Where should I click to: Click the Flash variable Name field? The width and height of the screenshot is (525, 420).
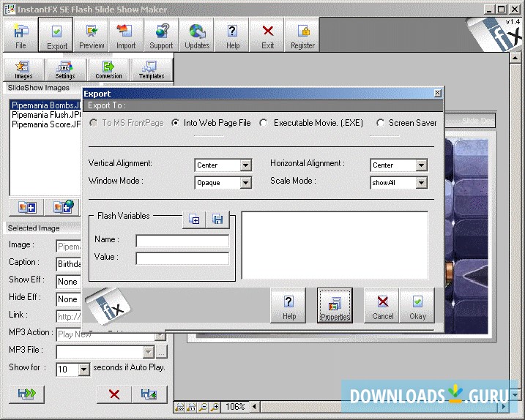182,240
